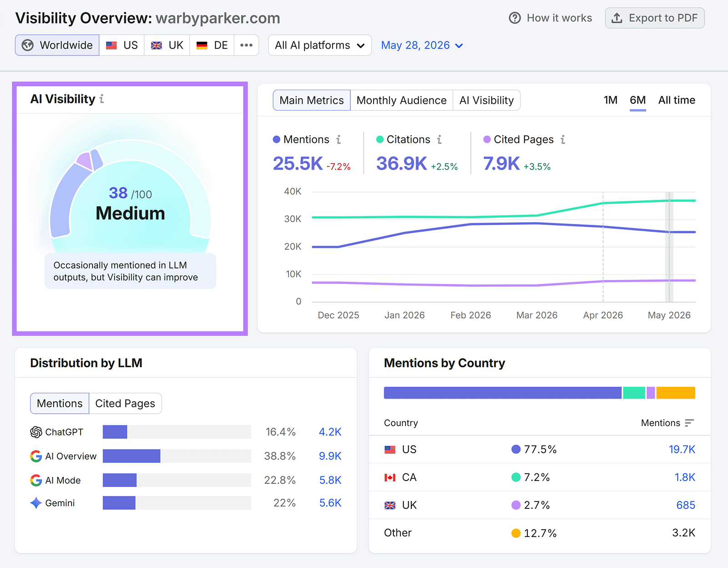Select the Cited Pages tab in Distribution
Viewport: 728px width, 568px height.
[125, 403]
